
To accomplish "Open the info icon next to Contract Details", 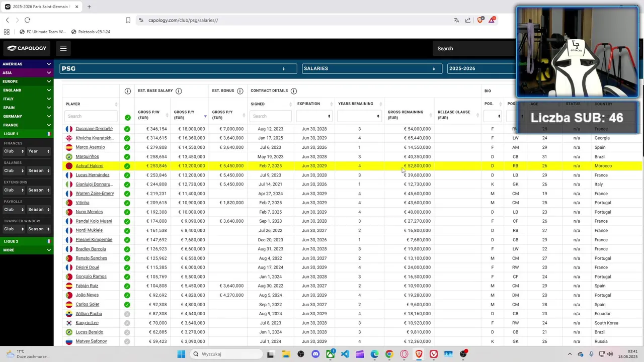I will tap(294, 91).
